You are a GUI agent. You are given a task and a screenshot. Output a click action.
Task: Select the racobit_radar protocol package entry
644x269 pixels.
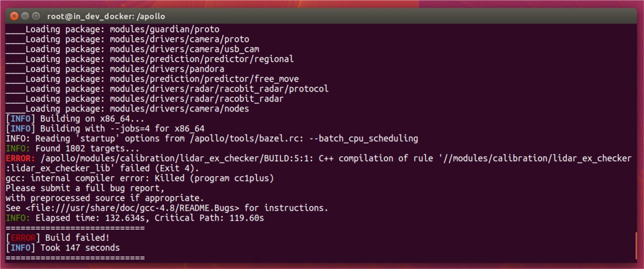click(166, 88)
